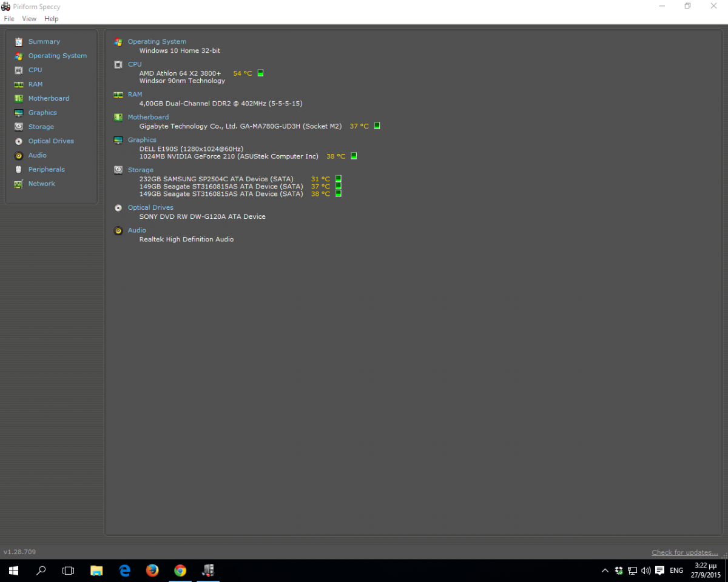
Task: Show the RAM details section
Action: 35,84
